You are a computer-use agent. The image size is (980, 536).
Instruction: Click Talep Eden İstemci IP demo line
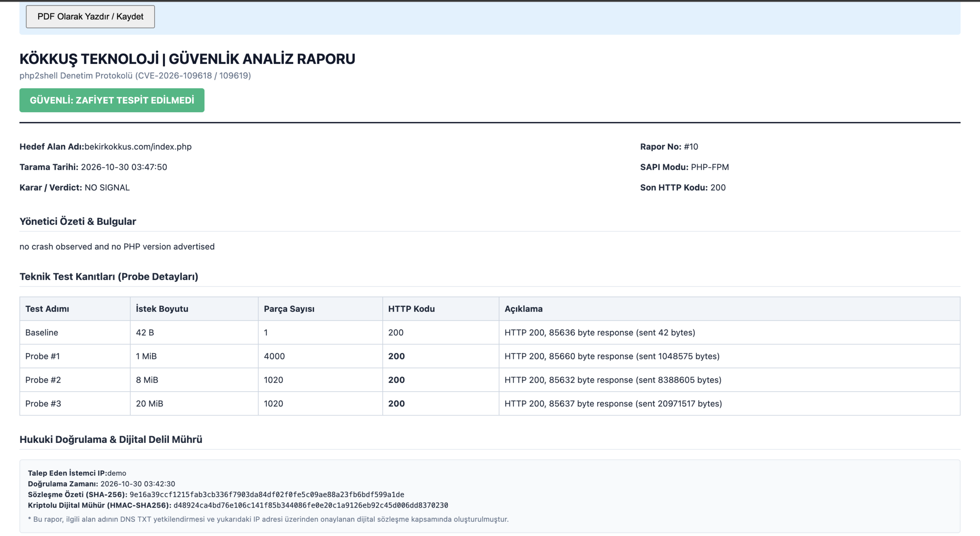(x=77, y=473)
